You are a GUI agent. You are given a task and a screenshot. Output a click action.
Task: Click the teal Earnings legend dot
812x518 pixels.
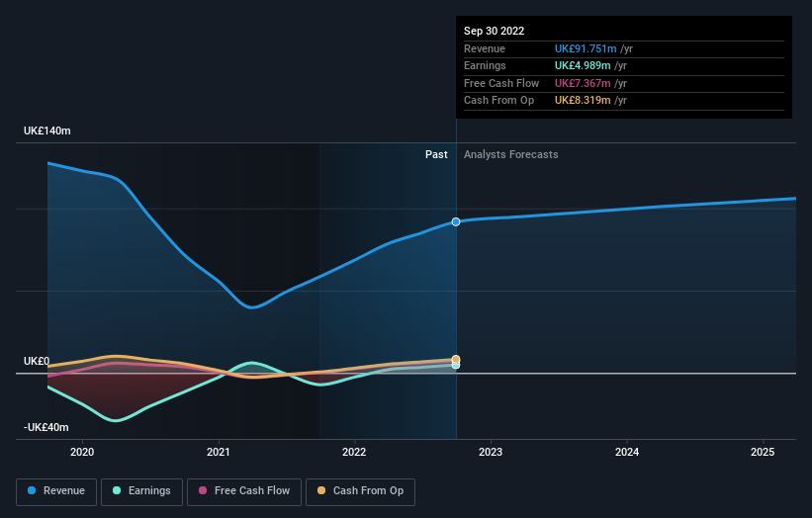click(117, 490)
